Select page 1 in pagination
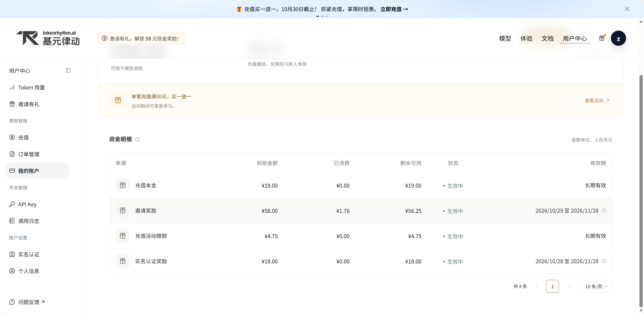 click(552, 286)
